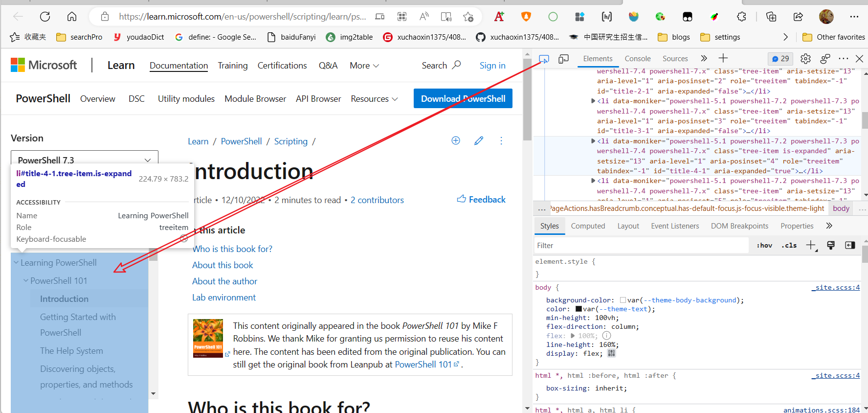This screenshot has width=868, height=413.
Task: Click the add new style rule icon
Action: 811,245
